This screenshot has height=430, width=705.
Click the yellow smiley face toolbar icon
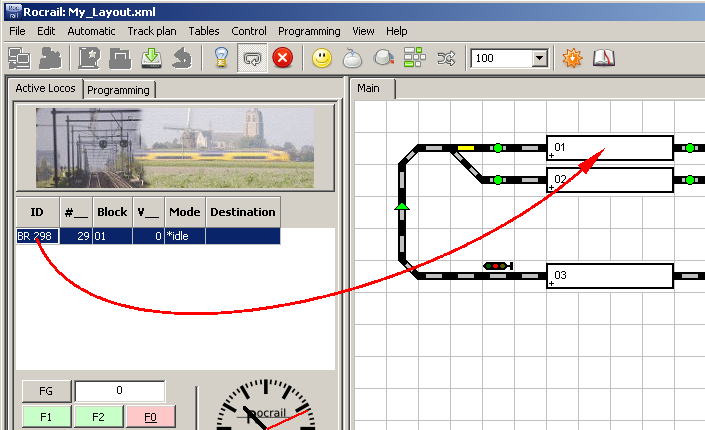321,58
